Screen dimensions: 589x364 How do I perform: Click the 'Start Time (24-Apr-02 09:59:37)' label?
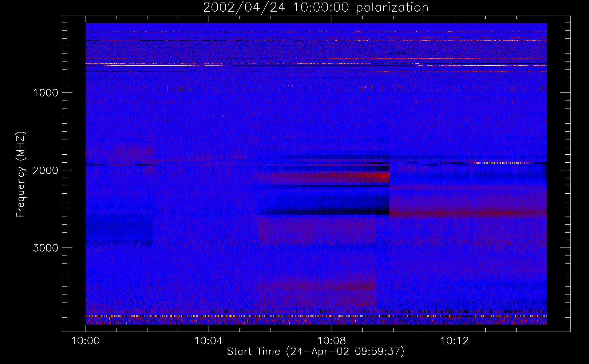(x=316, y=352)
